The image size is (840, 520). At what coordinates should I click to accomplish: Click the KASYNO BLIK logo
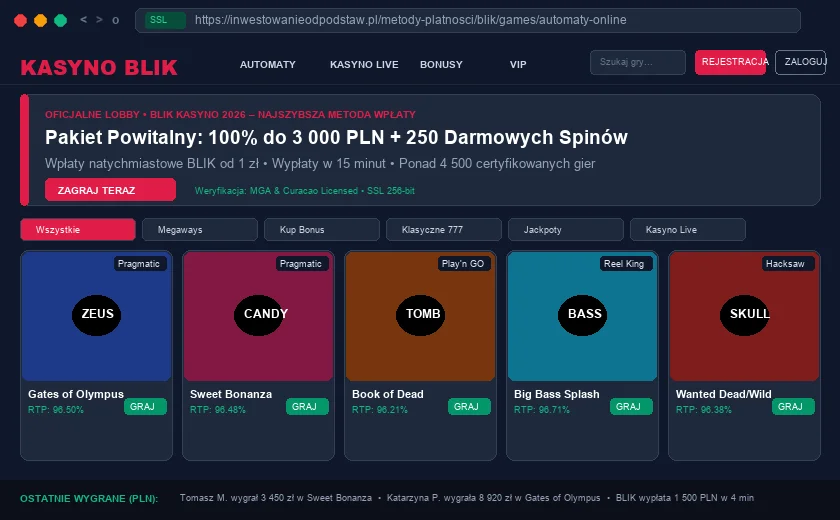point(99,67)
